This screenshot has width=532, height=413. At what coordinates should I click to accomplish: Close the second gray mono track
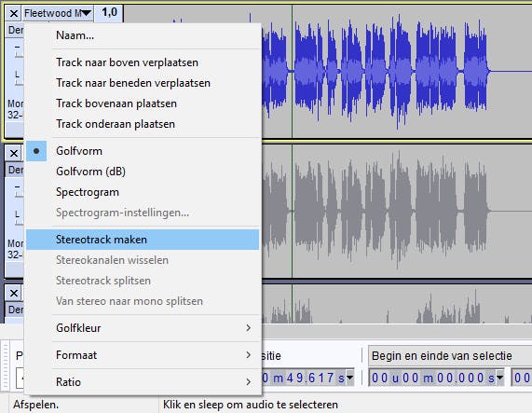[14, 154]
